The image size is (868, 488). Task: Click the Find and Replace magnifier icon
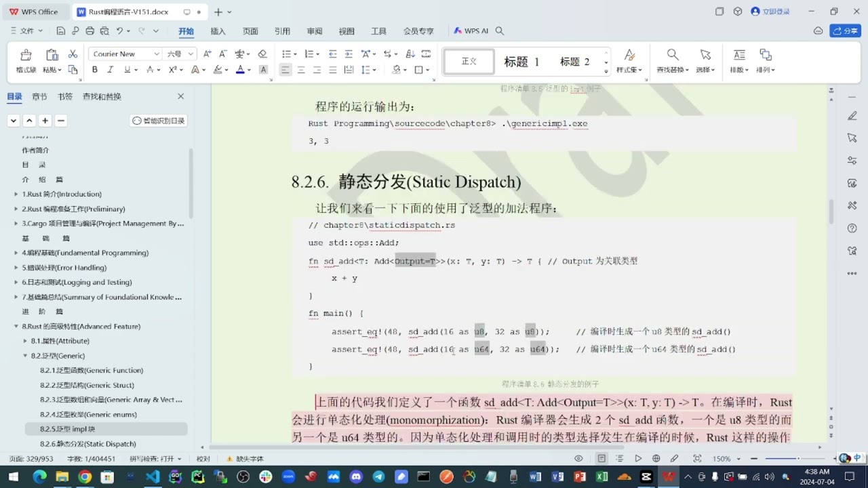[673, 55]
